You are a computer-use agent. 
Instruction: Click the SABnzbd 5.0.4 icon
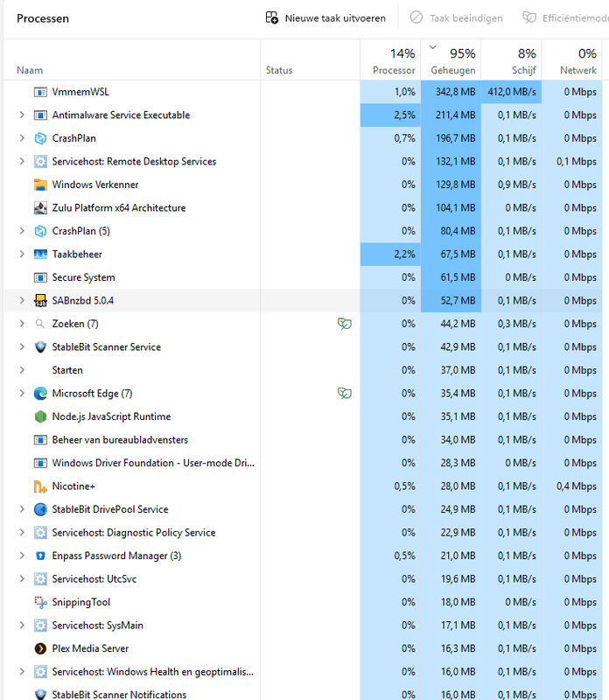coord(40,301)
